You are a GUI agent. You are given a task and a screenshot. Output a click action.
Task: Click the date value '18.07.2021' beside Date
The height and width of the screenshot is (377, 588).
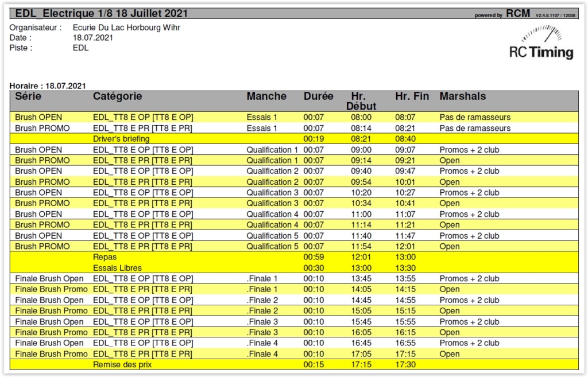click(x=92, y=38)
